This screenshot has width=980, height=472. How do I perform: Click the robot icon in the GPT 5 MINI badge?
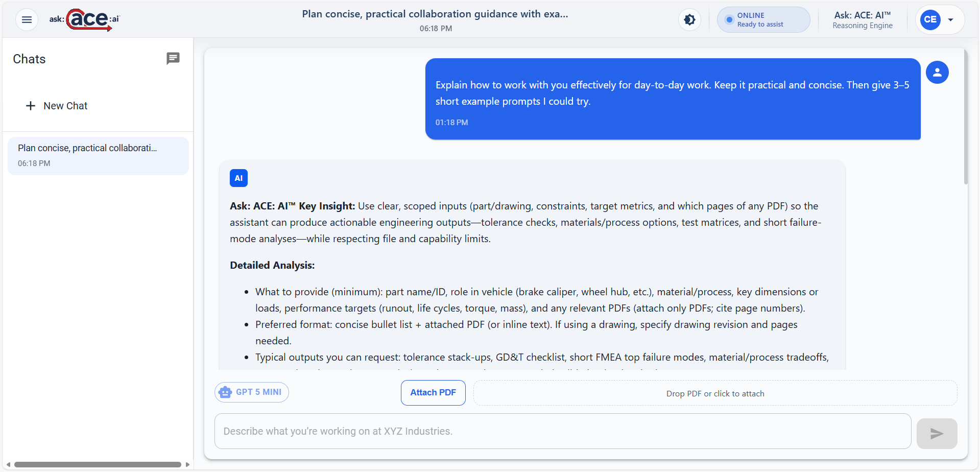pyautogui.click(x=225, y=392)
